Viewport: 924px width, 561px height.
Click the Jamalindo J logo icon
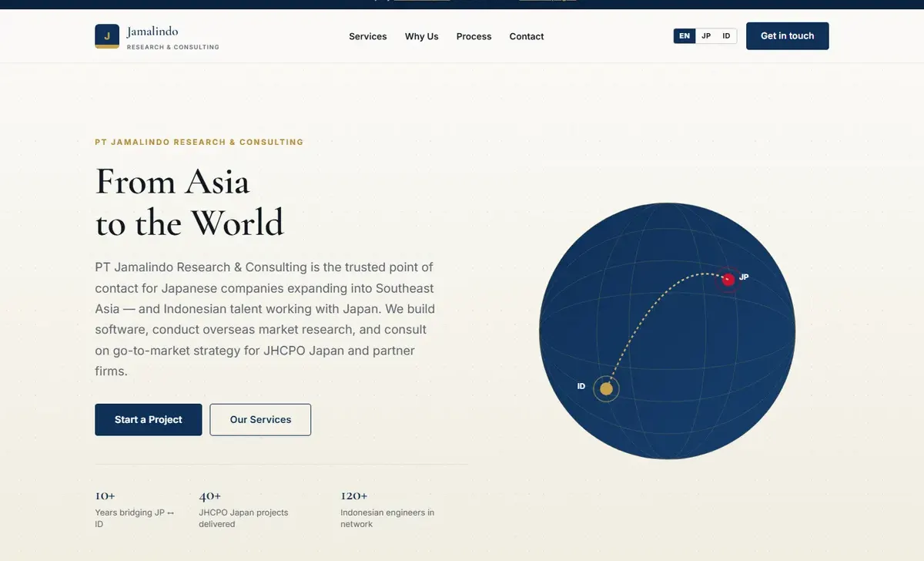point(107,36)
